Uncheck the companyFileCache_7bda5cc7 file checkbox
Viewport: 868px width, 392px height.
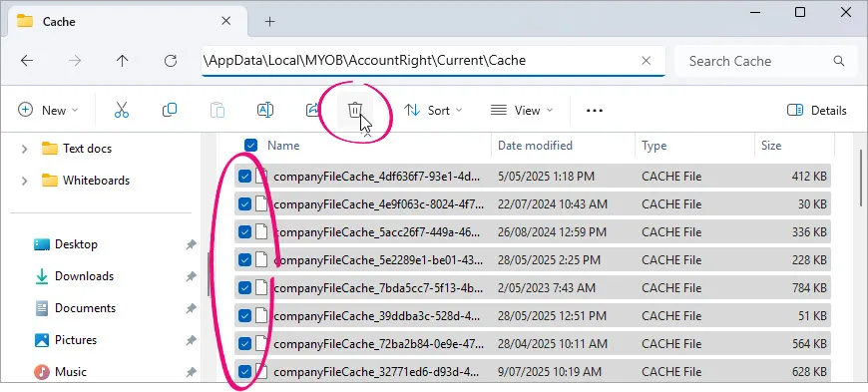coord(244,288)
